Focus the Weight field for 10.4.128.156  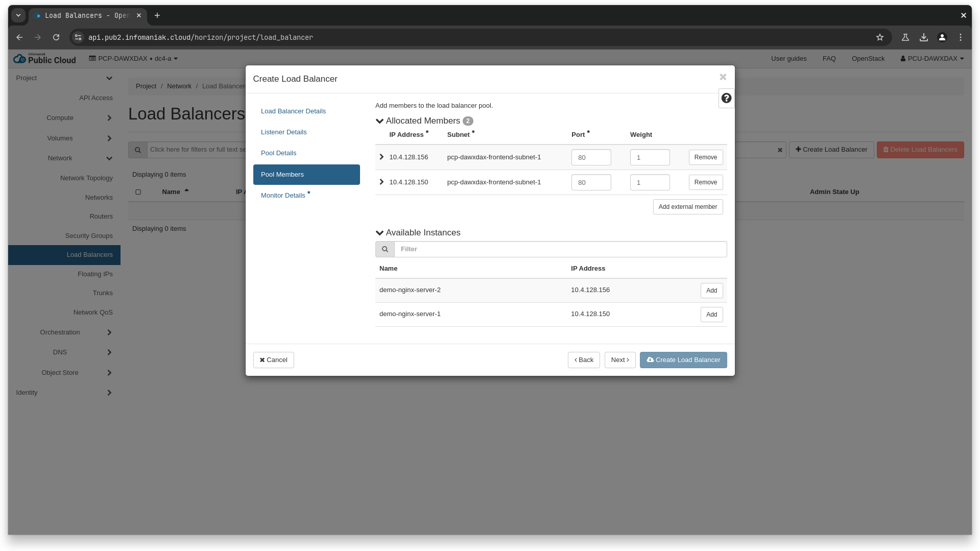650,157
